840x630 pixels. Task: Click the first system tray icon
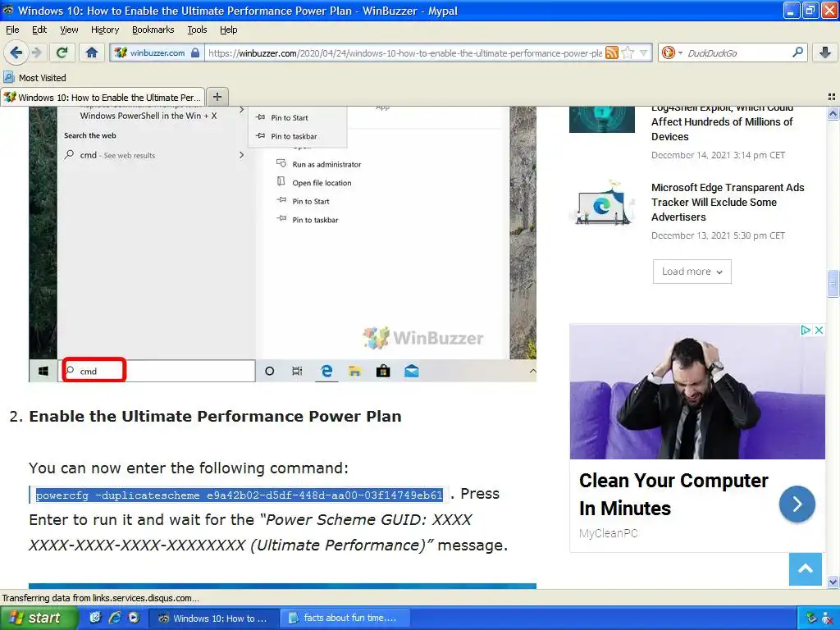811,619
